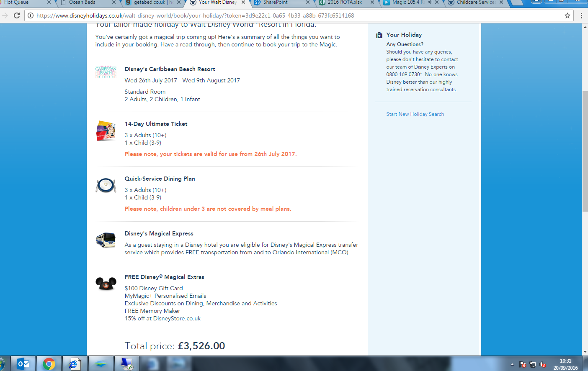Viewport: 588px width, 371px height.
Task: Open the volume control in system tray
Action: pyautogui.click(x=543, y=364)
